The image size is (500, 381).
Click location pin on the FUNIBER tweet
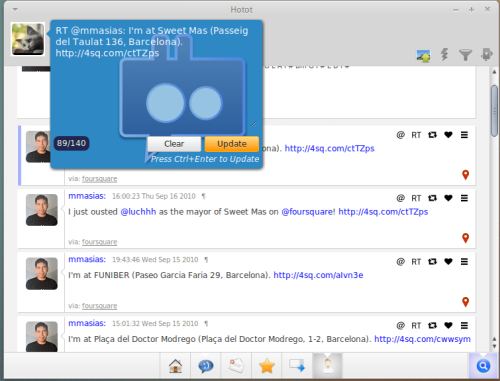466,302
